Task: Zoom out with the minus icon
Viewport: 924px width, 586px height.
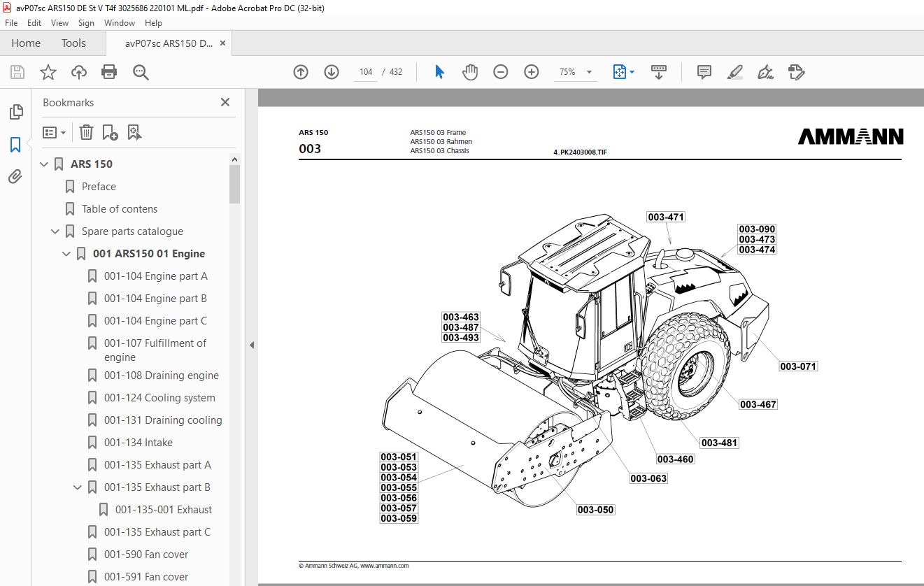Action: [501, 72]
